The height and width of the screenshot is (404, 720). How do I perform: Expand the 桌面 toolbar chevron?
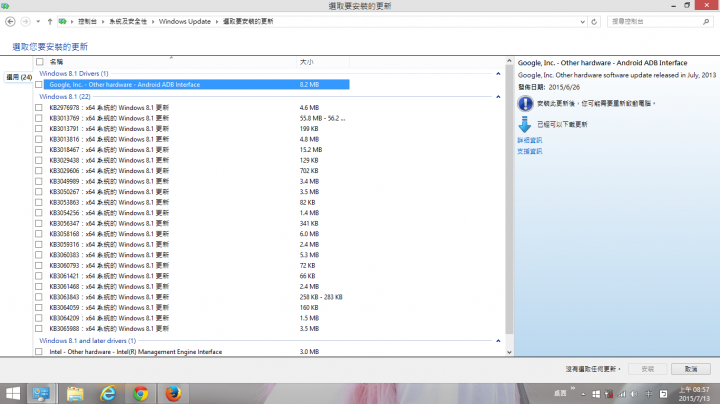click(573, 388)
